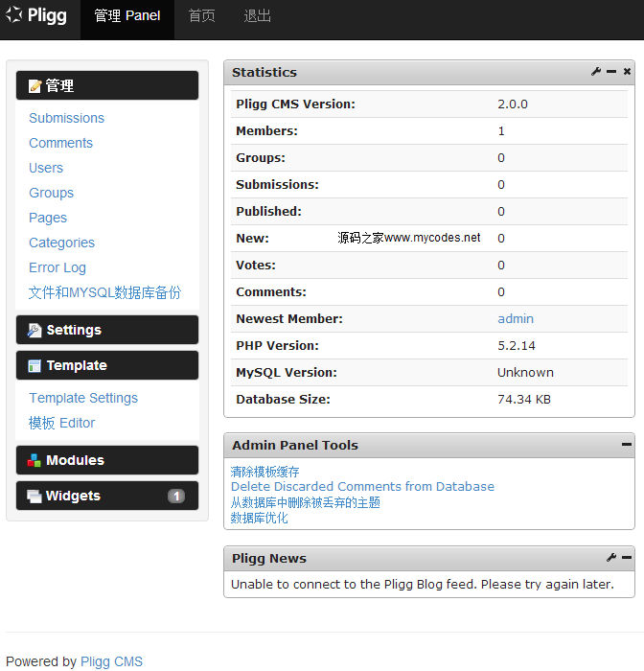The image size is (644, 671).
Task: Expand the Settings sidebar section
Action: (x=107, y=330)
